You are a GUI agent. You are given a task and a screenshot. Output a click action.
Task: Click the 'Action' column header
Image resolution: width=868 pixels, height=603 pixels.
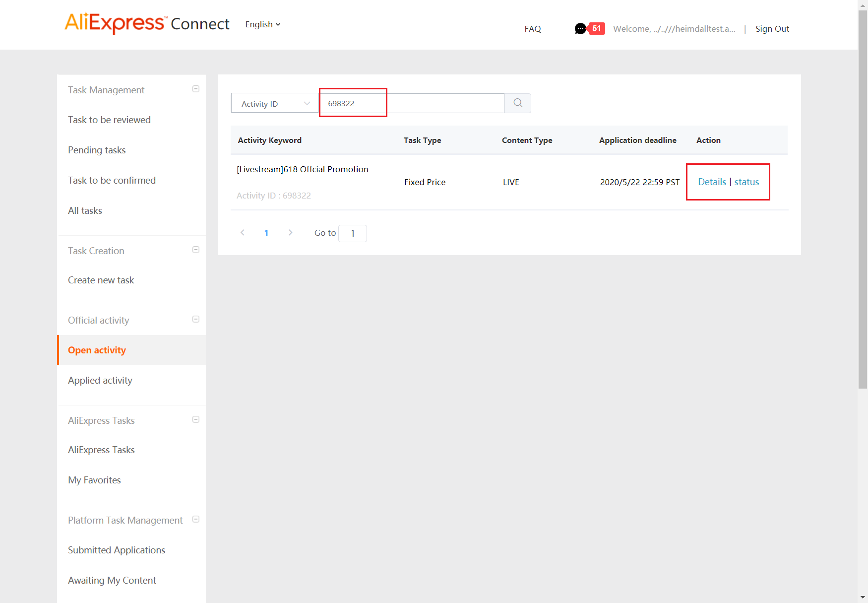[708, 140]
